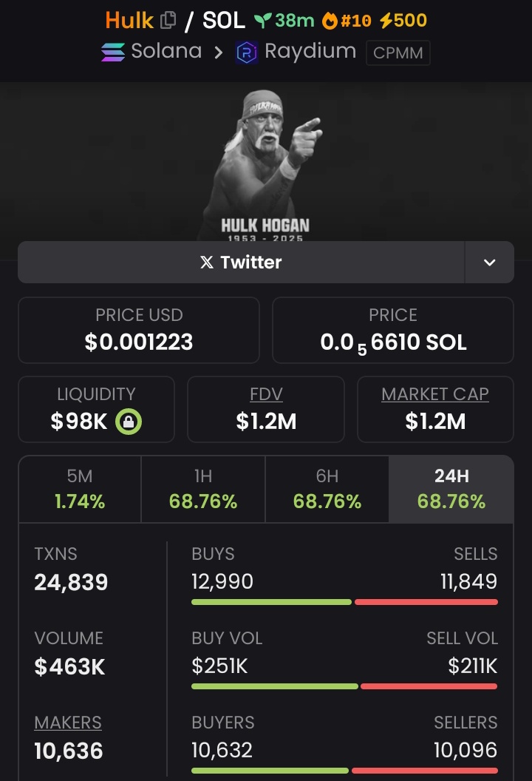Select the 6H timeframe tab

(327, 489)
